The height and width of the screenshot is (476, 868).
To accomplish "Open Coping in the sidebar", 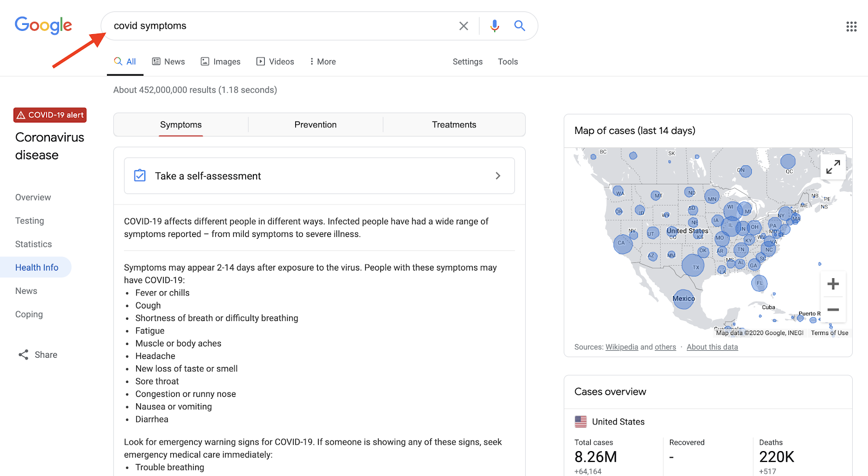I will click(x=29, y=314).
